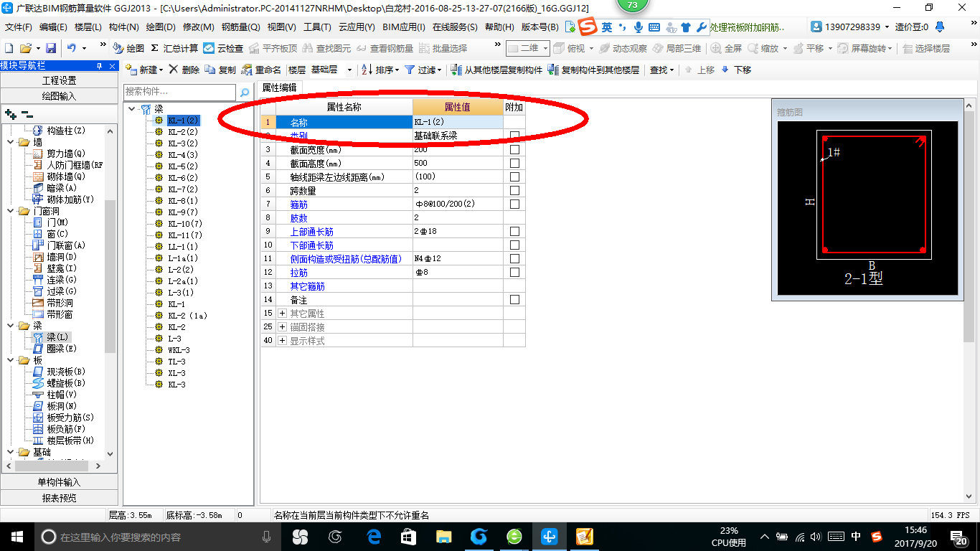
Task: Click 复制构件到其他楼层
Action: 593,70
